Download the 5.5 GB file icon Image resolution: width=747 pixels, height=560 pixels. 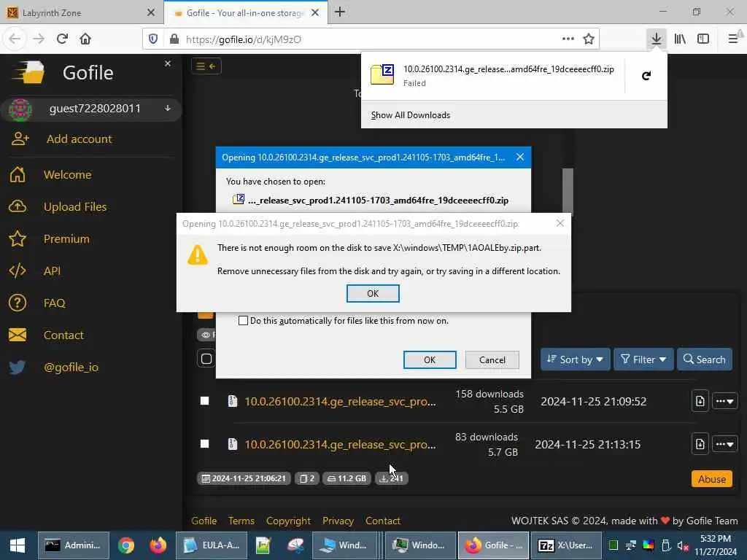click(700, 401)
